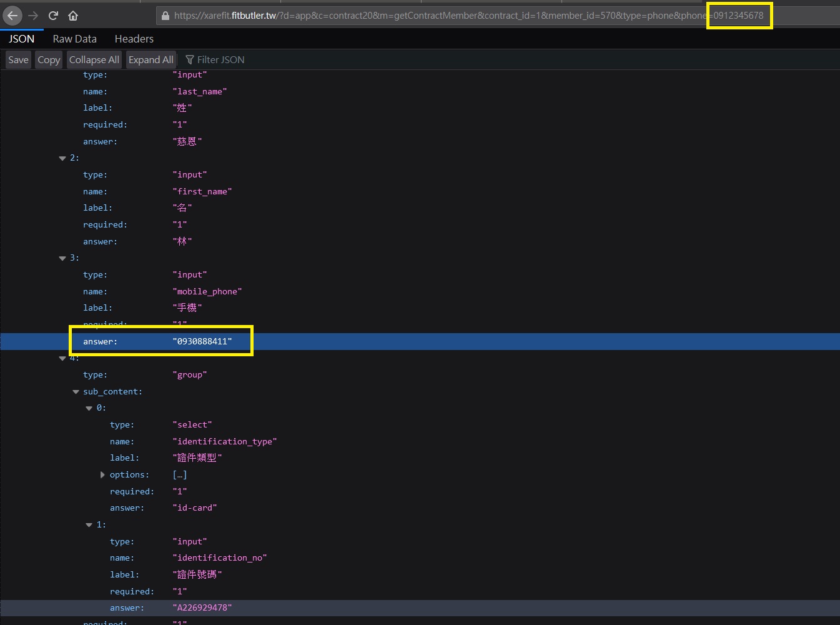
Task: Go to the home page icon
Action: point(73,16)
